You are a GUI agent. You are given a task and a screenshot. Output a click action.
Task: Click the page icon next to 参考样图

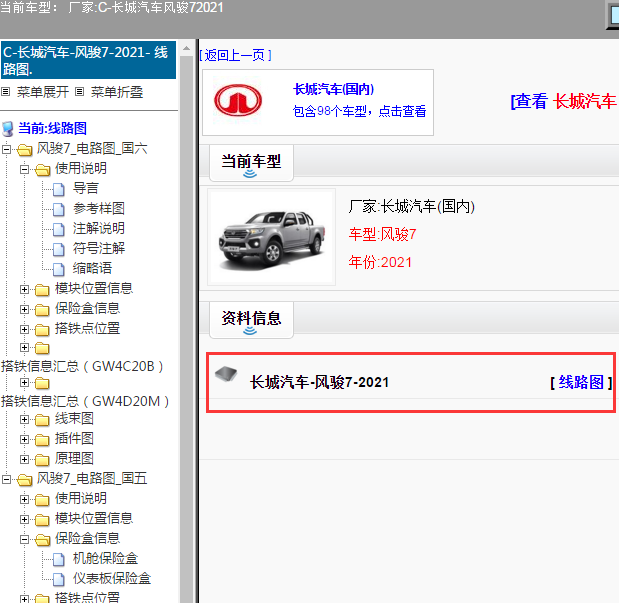pos(59,209)
